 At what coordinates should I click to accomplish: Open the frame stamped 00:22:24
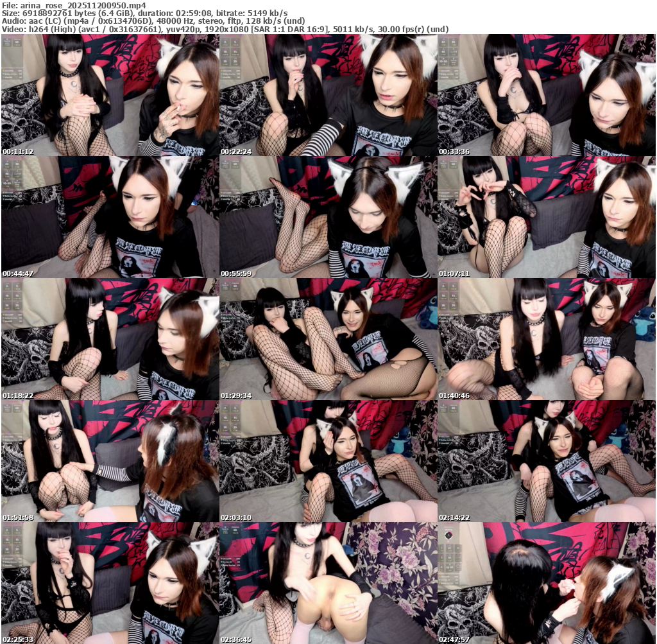(x=328, y=95)
